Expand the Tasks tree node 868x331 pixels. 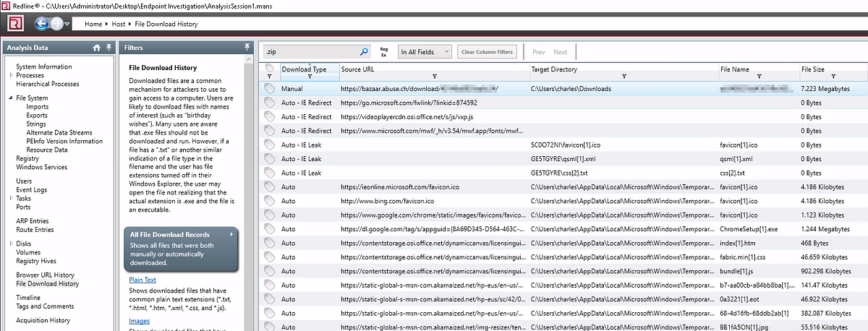point(10,198)
